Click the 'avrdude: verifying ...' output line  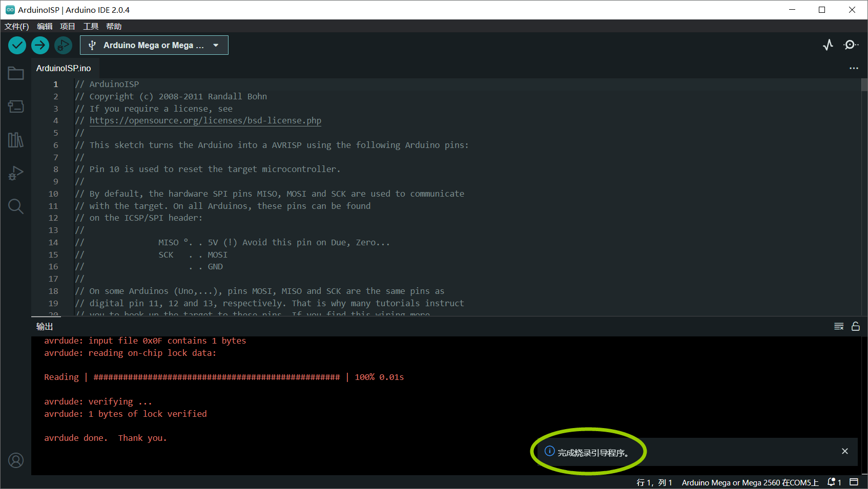coord(98,402)
